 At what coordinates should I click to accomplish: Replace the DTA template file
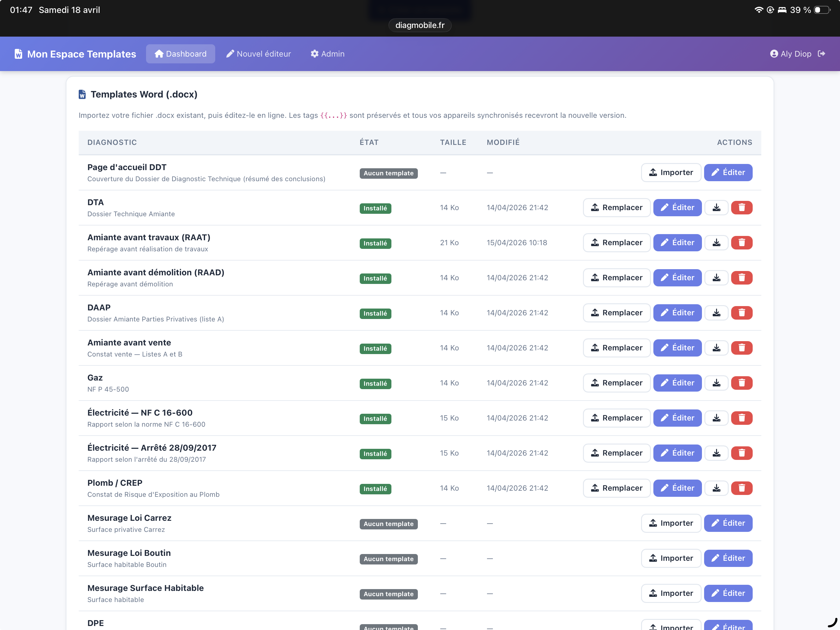[616, 208]
